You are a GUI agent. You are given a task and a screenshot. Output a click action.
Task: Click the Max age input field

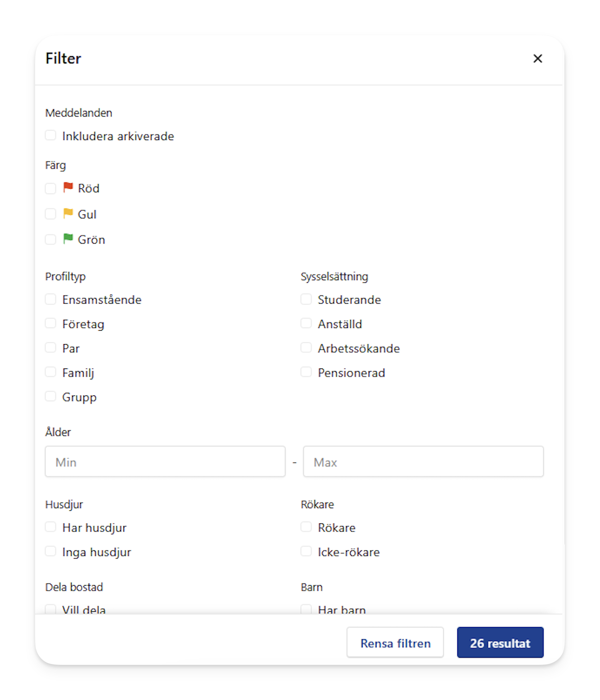(424, 462)
